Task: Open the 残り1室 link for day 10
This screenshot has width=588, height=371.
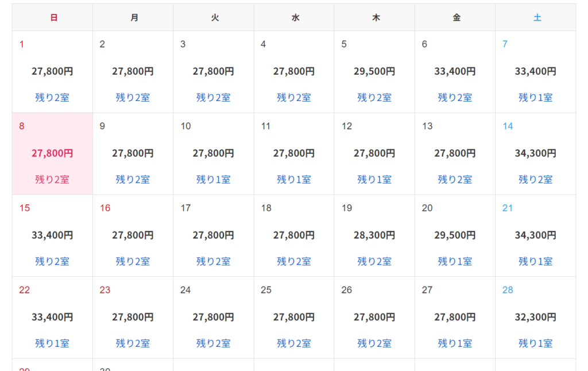Action: point(213,180)
